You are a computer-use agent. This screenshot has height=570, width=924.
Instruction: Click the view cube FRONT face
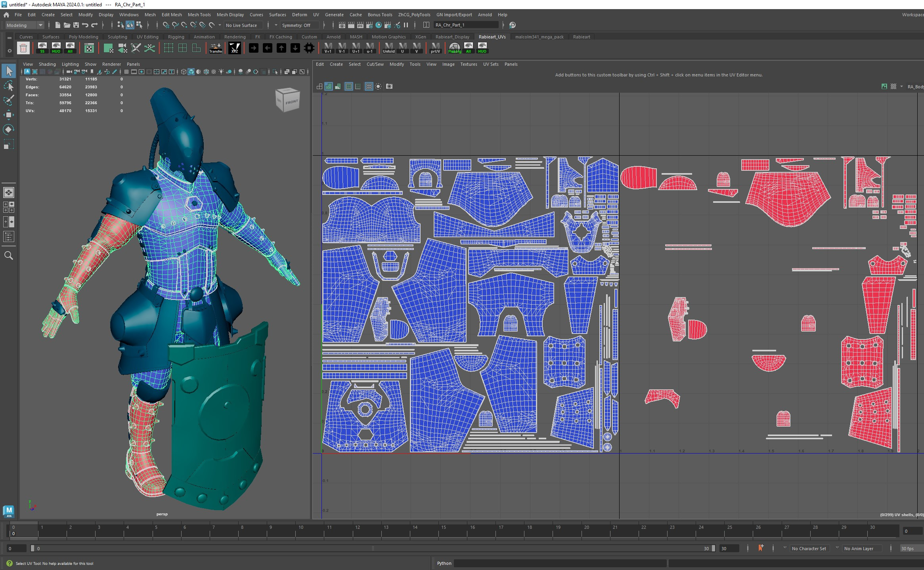292,102
